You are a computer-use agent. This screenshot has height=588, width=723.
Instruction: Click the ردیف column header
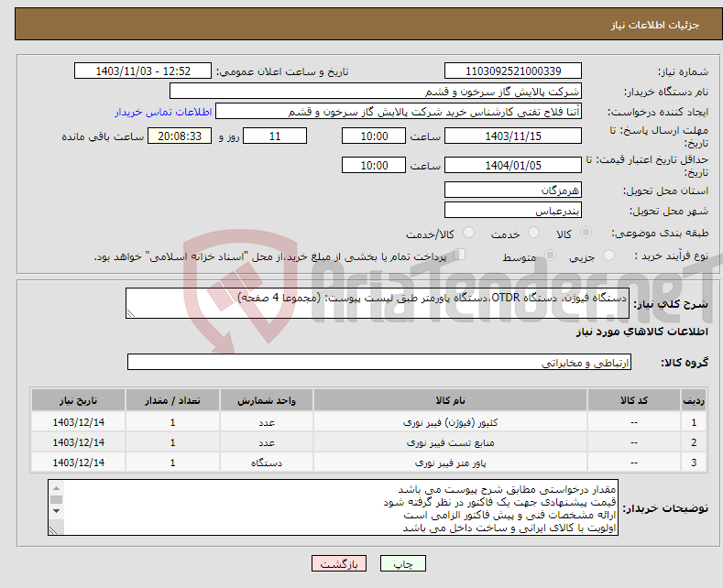[694, 400]
